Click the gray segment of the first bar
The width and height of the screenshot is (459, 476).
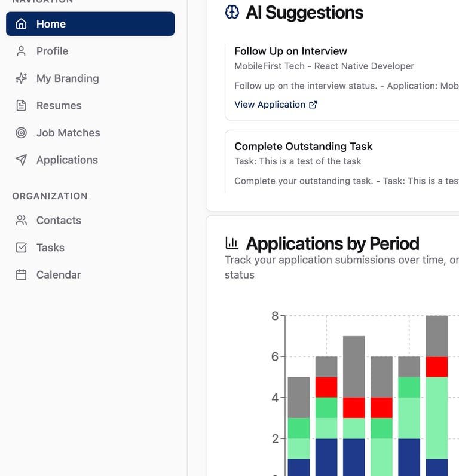[299, 397]
